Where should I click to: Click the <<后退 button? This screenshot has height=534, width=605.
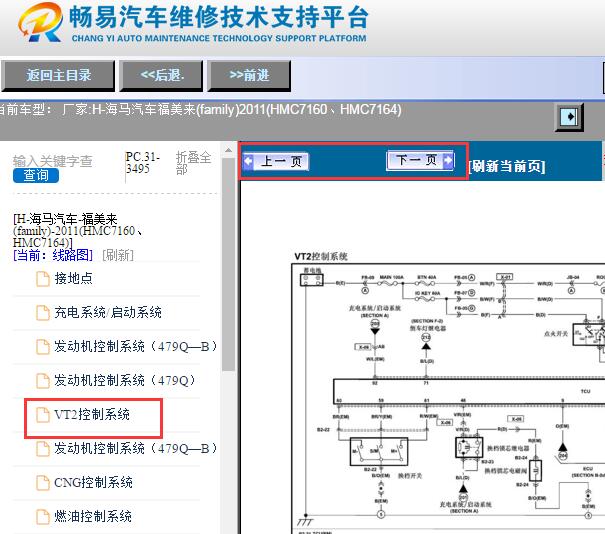(161, 76)
